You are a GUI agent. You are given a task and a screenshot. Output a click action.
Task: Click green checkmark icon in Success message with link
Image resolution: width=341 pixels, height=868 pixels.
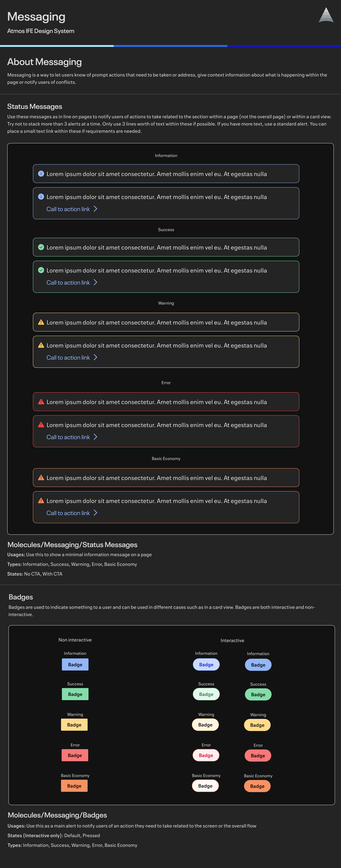tap(41, 270)
